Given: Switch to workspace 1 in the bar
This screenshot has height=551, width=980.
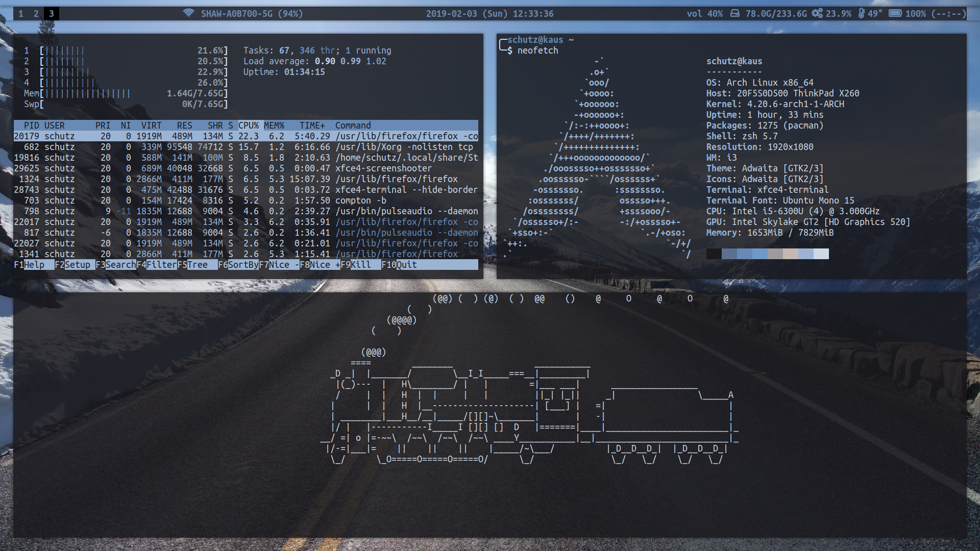Looking at the screenshot, I should [21, 14].
